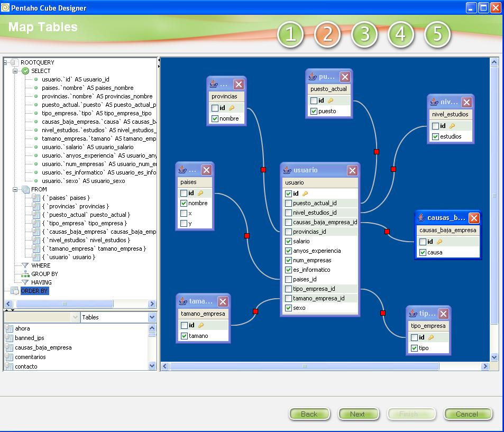Click the primary key icon in usuario table
The image size is (504, 432).
tap(305, 194)
